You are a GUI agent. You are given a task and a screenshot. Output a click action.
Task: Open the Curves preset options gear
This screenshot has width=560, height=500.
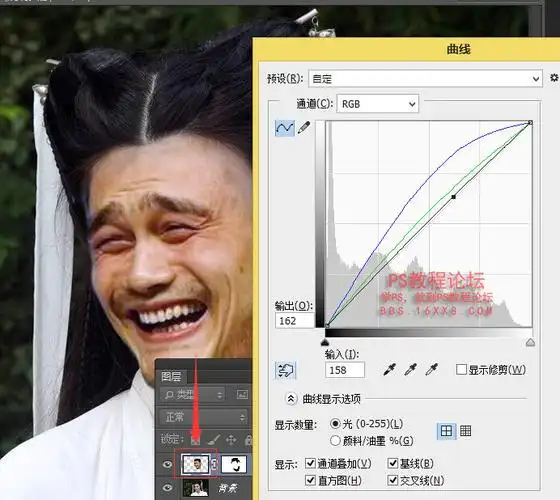(554, 78)
